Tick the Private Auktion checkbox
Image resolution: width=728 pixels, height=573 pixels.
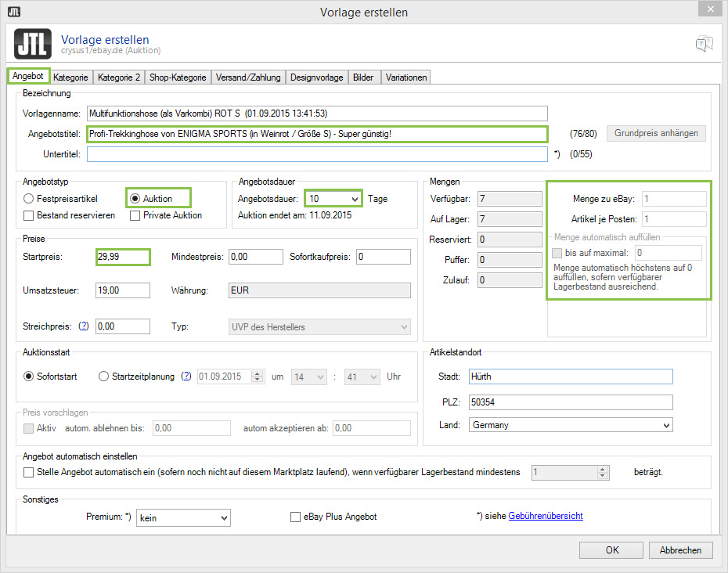pos(135,215)
